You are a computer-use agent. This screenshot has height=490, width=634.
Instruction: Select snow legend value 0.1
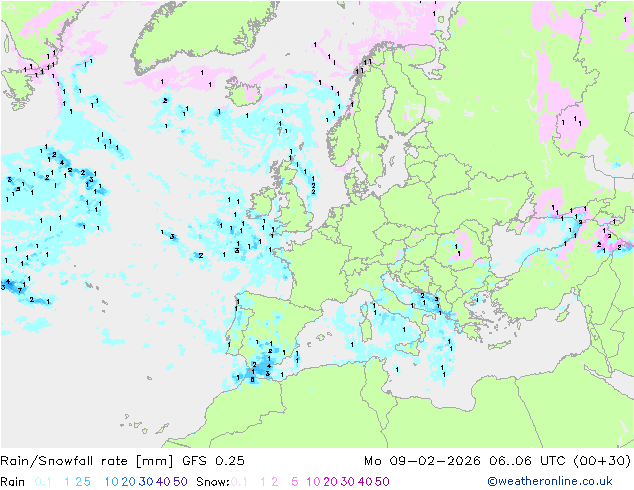pyautogui.click(x=239, y=482)
